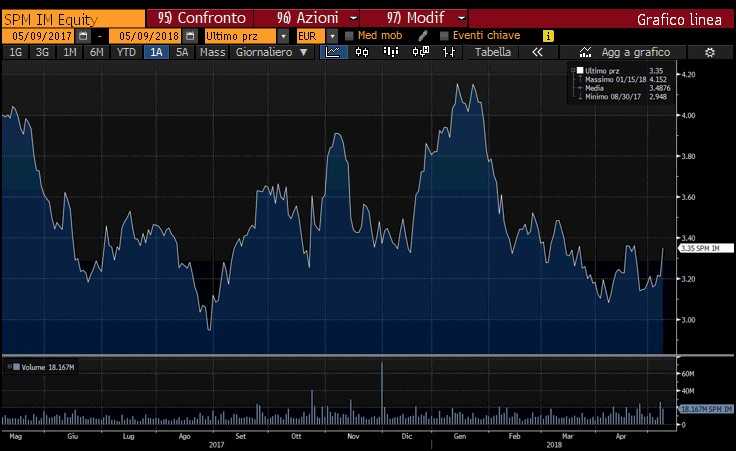The height and width of the screenshot is (451, 736).
Task: Click the Ultimo prz field box
Action: coord(240,36)
